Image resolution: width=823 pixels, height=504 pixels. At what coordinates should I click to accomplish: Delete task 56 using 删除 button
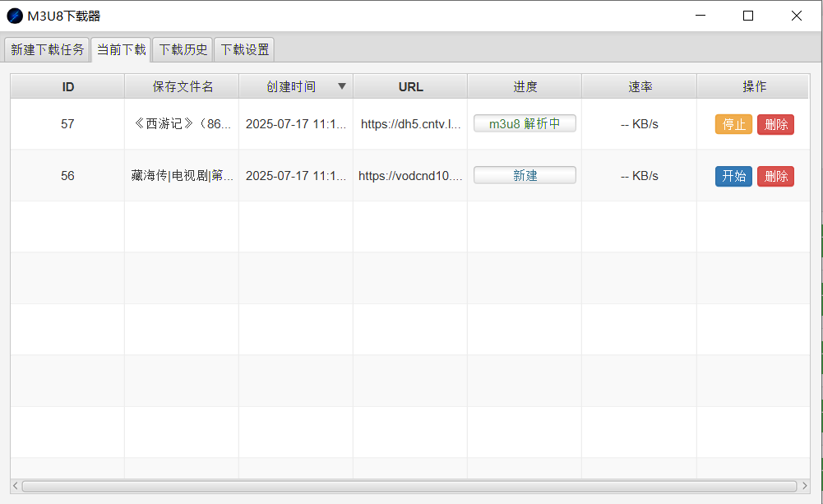tap(775, 176)
